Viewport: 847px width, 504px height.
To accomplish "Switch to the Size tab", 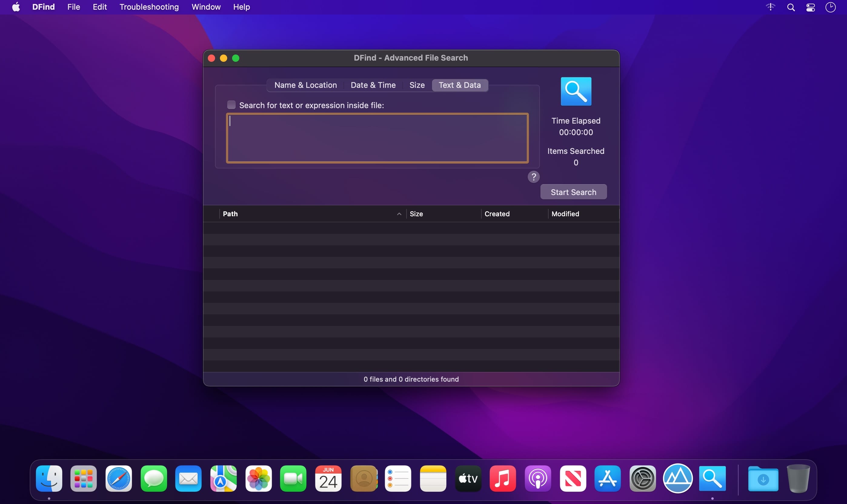I will point(417,85).
